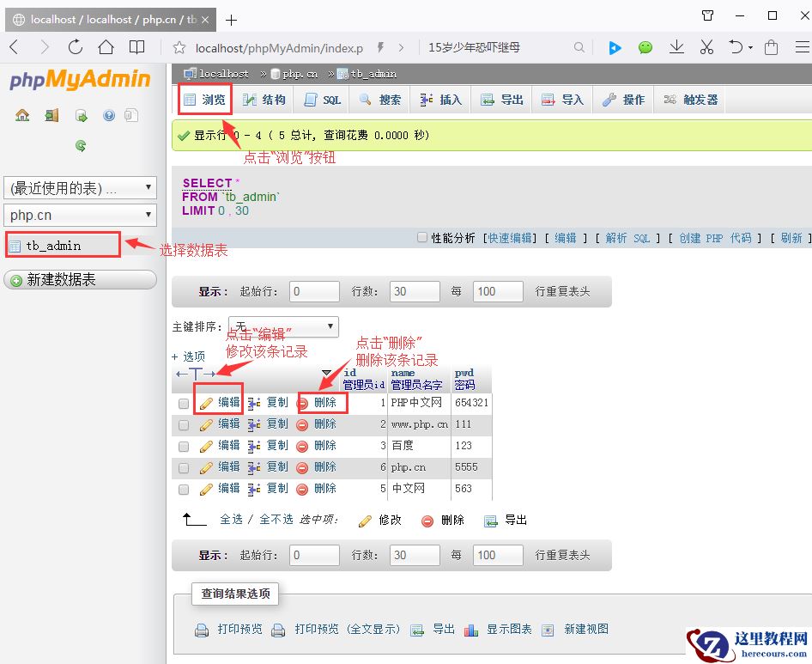This screenshot has width=812, height=664.
Task: Click the copy icon for row id 3
Action: tap(254, 447)
